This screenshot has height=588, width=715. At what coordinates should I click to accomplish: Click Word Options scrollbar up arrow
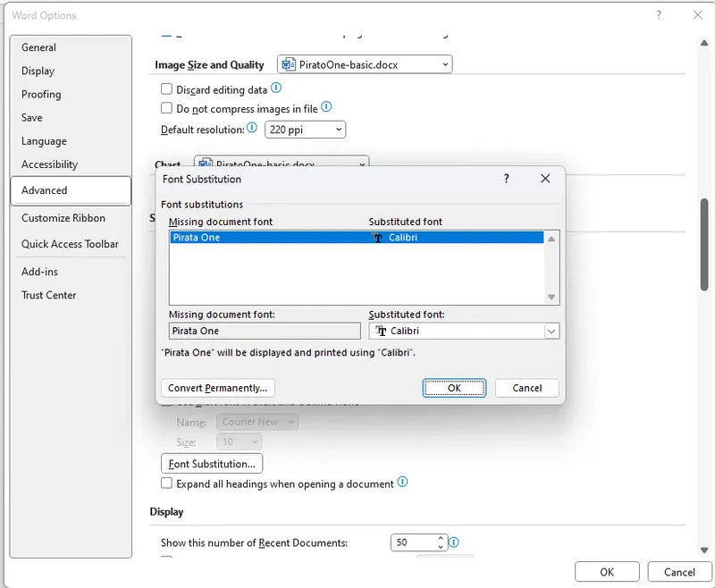pyautogui.click(x=704, y=43)
